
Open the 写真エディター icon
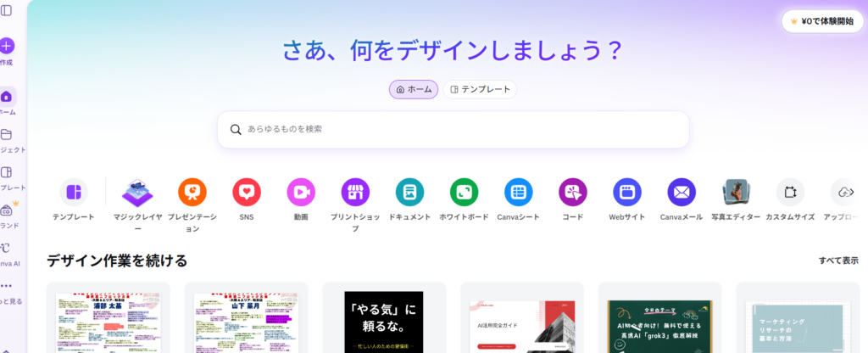(x=736, y=192)
